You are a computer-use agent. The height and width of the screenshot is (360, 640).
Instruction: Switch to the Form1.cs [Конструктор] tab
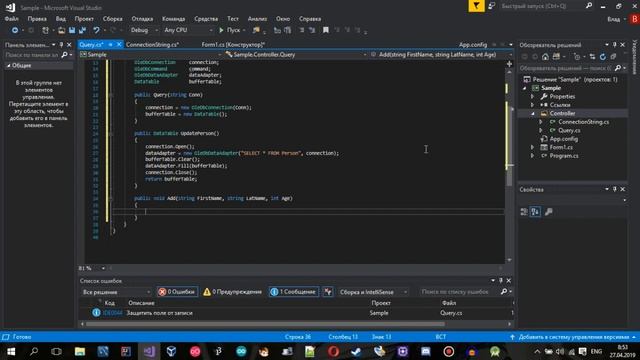click(233, 44)
